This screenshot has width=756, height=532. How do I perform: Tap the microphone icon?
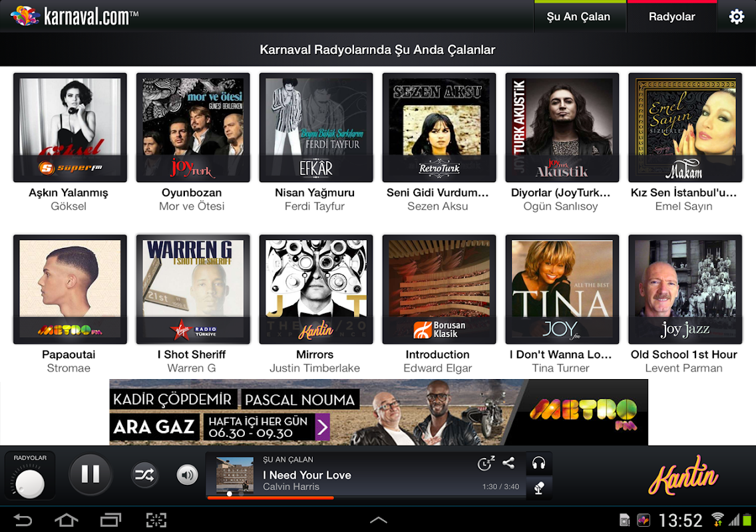point(538,488)
